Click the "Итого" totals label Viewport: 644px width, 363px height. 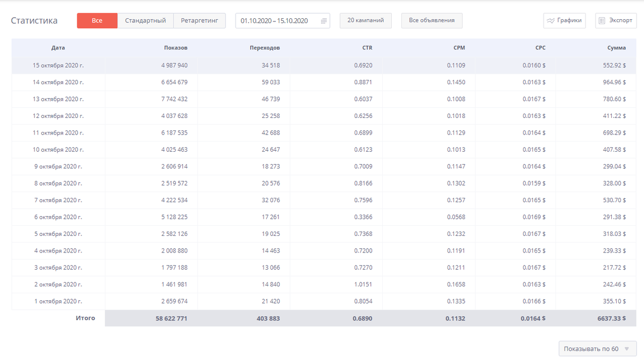85,318
